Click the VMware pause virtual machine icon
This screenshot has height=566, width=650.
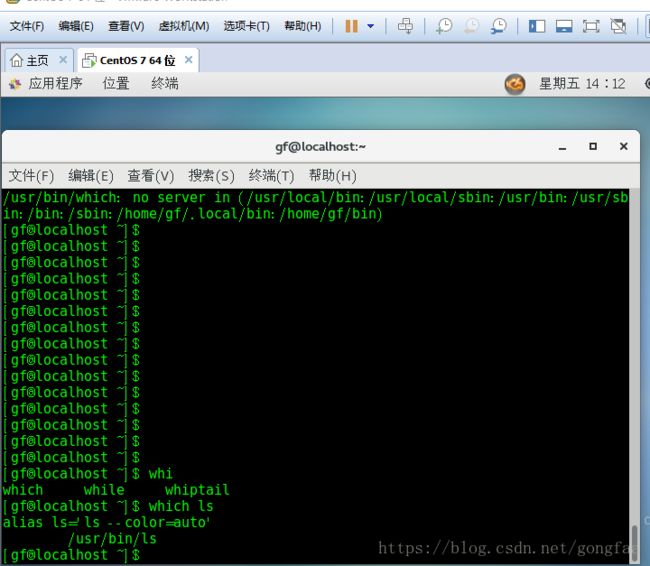pos(352,26)
